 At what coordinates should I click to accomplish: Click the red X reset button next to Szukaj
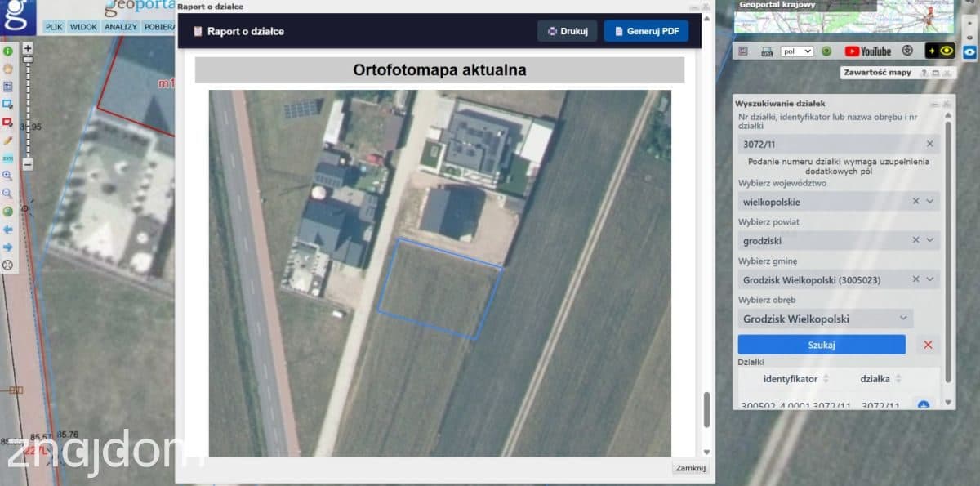pyautogui.click(x=928, y=345)
